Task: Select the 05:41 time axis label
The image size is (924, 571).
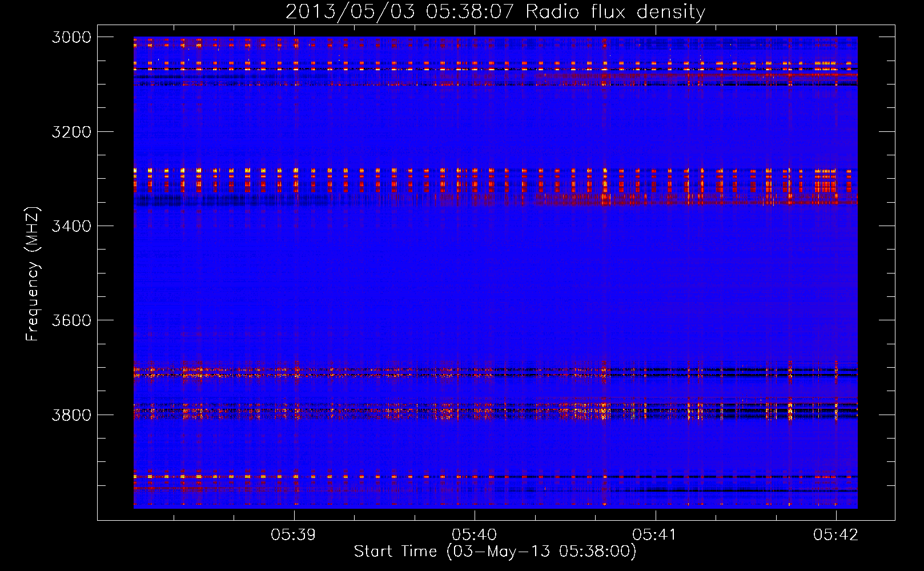Action: [x=655, y=535]
